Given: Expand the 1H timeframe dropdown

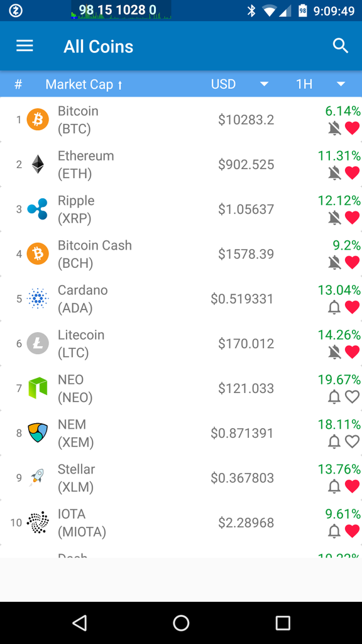Looking at the screenshot, I should pos(321,84).
